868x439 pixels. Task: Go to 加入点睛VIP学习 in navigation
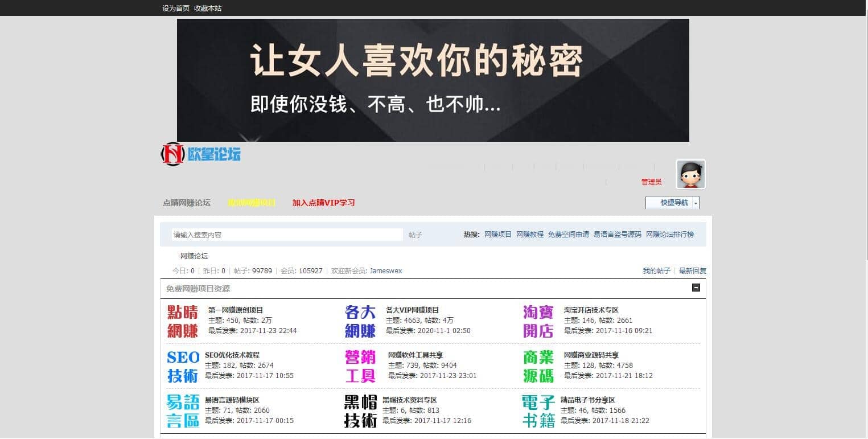tap(323, 203)
